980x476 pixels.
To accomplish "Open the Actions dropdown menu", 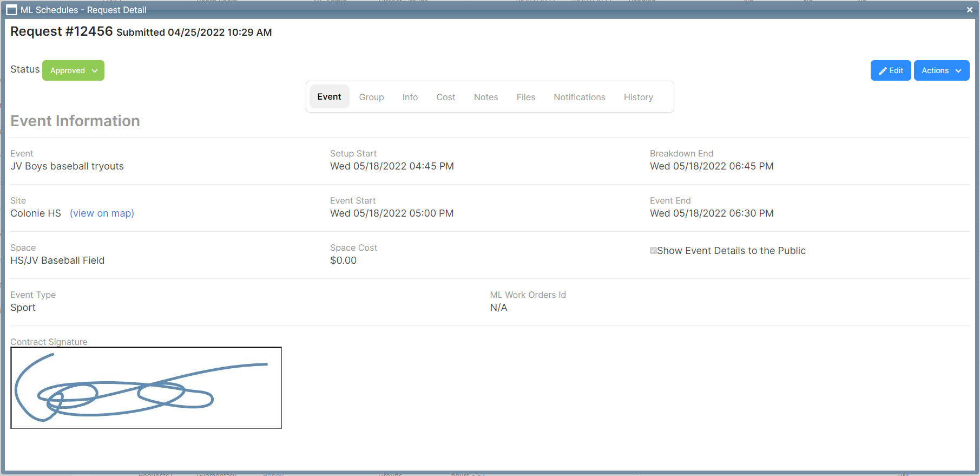I will (x=942, y=70).
